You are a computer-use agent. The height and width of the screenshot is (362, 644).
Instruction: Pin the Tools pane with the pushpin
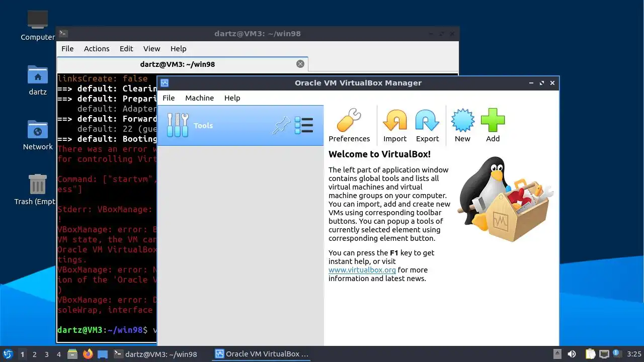click(282, 125)
